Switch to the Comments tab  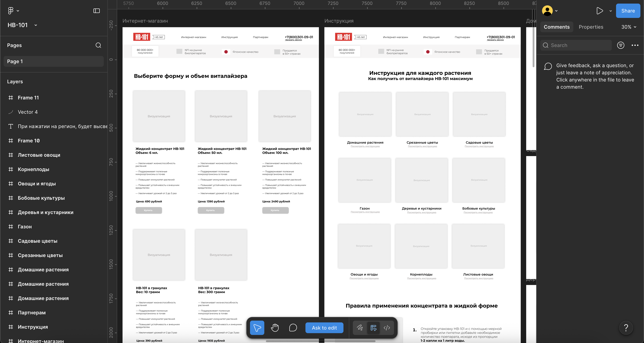pos(557,27)
